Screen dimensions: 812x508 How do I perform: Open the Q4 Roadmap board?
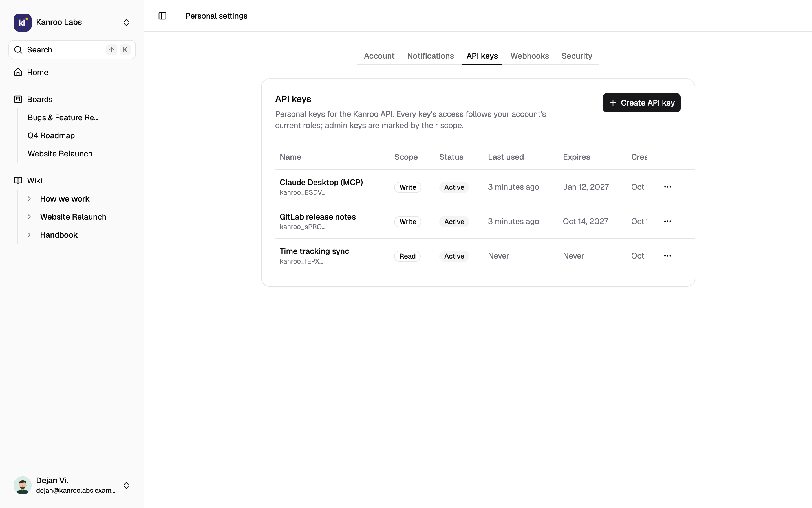tap(51, 136)
